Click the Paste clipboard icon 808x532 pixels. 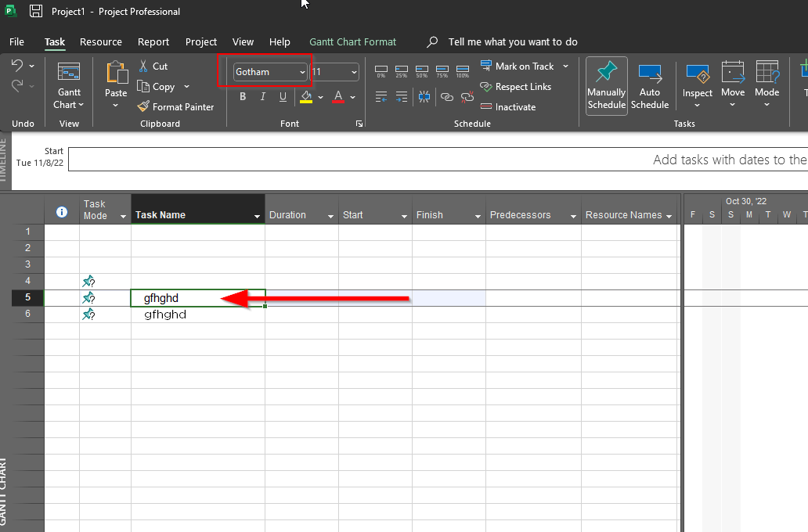click(117, 73)
